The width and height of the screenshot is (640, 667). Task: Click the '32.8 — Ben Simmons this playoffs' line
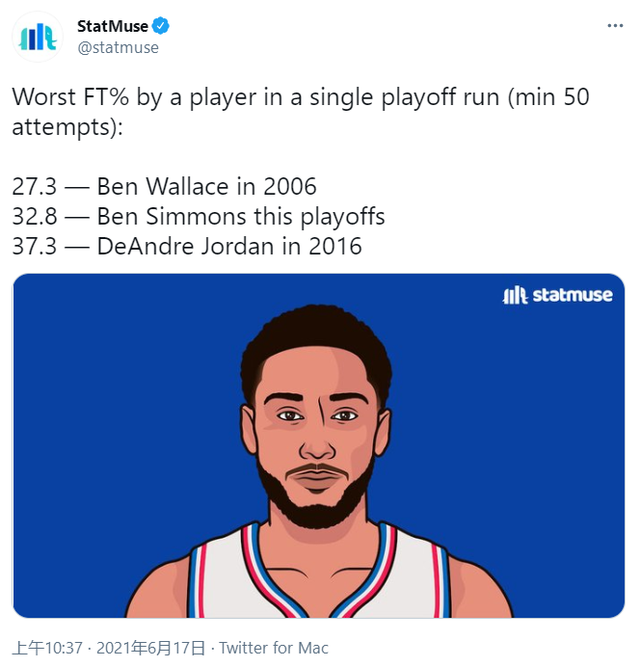[198, 217]
